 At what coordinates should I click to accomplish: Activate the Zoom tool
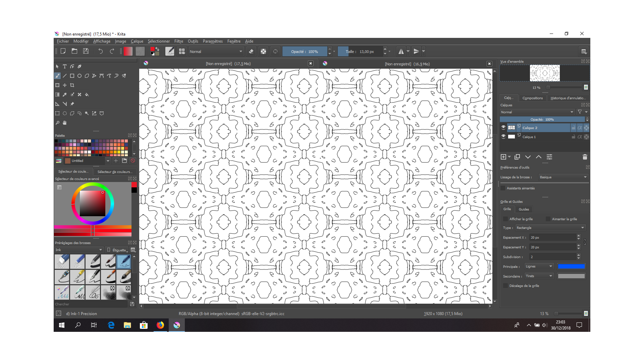tap(57, 123)
